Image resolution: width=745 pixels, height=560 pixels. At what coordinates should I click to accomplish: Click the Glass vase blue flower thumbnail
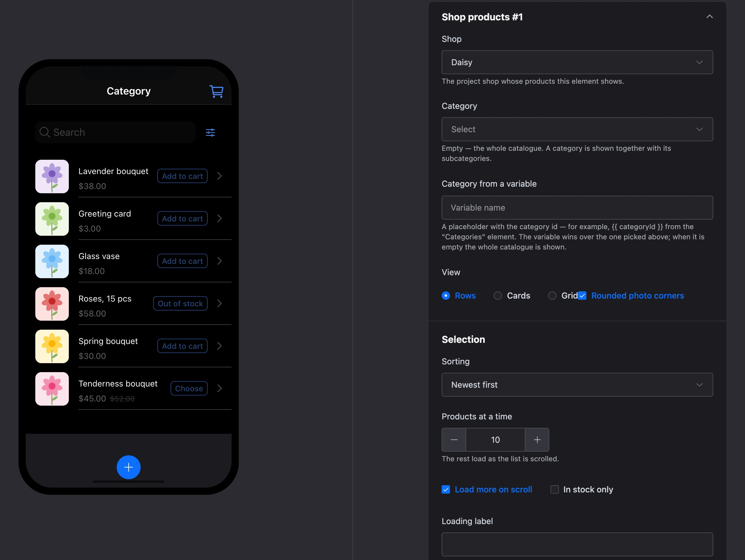(52, 261)
